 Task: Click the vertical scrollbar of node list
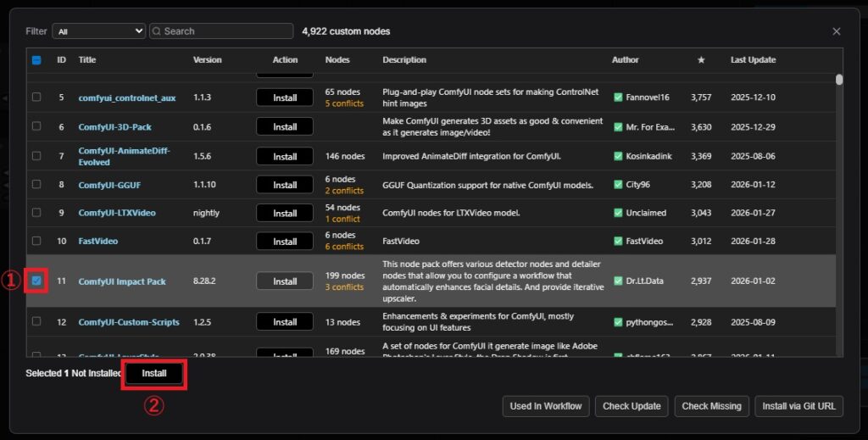(x=839, y=80)
